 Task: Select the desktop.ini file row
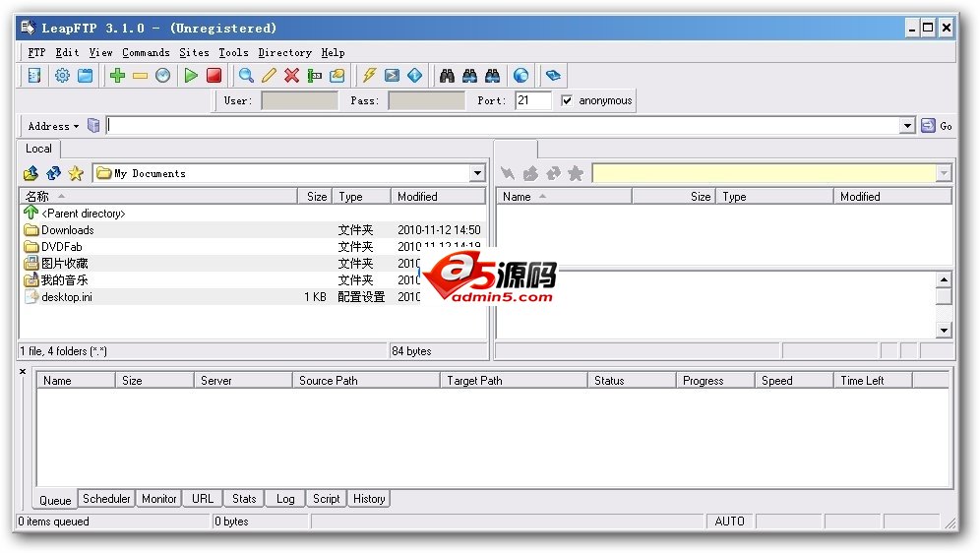pyautogui.click(x=253, y=297)
